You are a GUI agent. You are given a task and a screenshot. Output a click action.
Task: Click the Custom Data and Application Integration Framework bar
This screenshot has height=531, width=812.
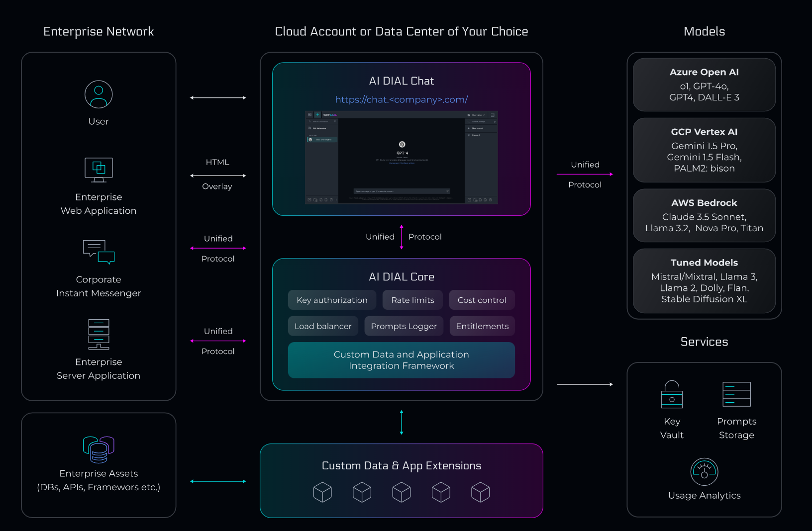coord(402,360)
